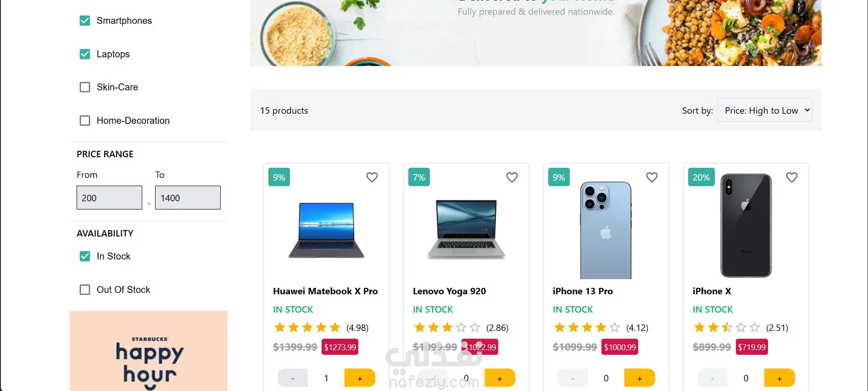Image resolution: width=868 pixels, height=391 pixels.
Task: Open the Lenovo Yoga 920 laptop image
Action: click(466, 229)
